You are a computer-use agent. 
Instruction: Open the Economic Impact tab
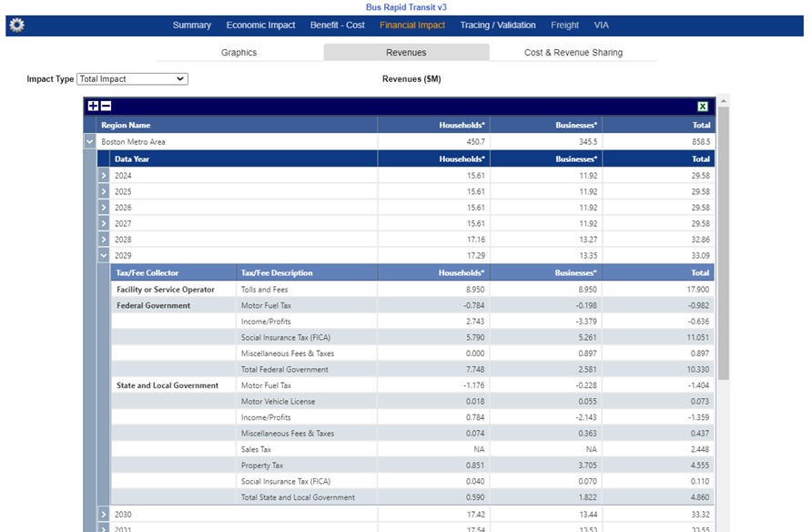point(260,26)
